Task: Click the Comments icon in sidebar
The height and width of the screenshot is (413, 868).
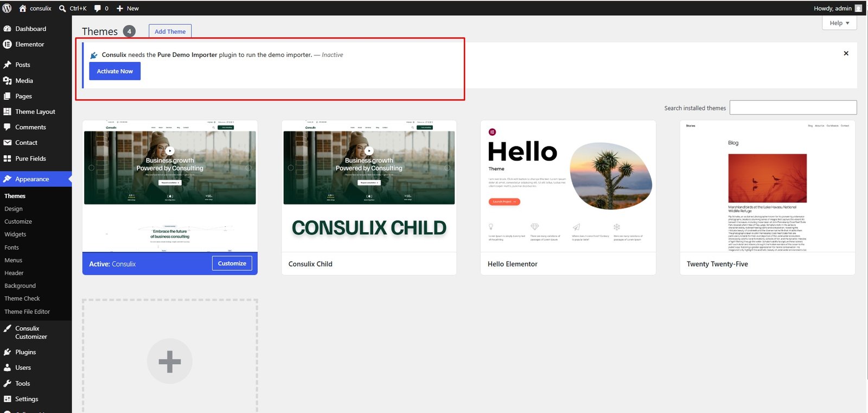Action: (x=8, y=127)
